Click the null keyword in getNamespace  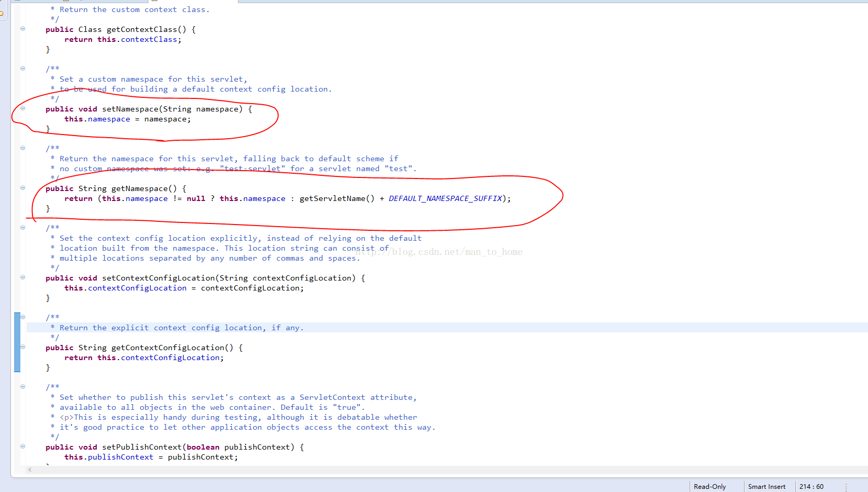[196, 198]
